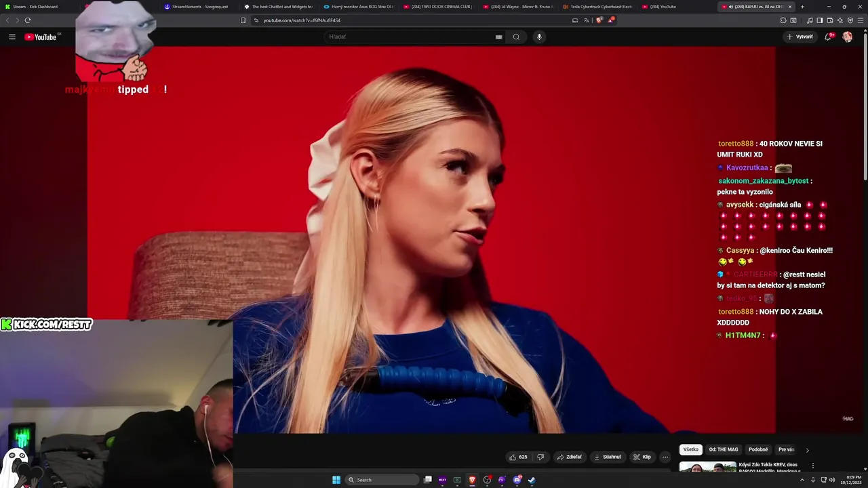Bookmark this page using the address bar icon
This screenshot has width=868, height=488.
point(243,20)
